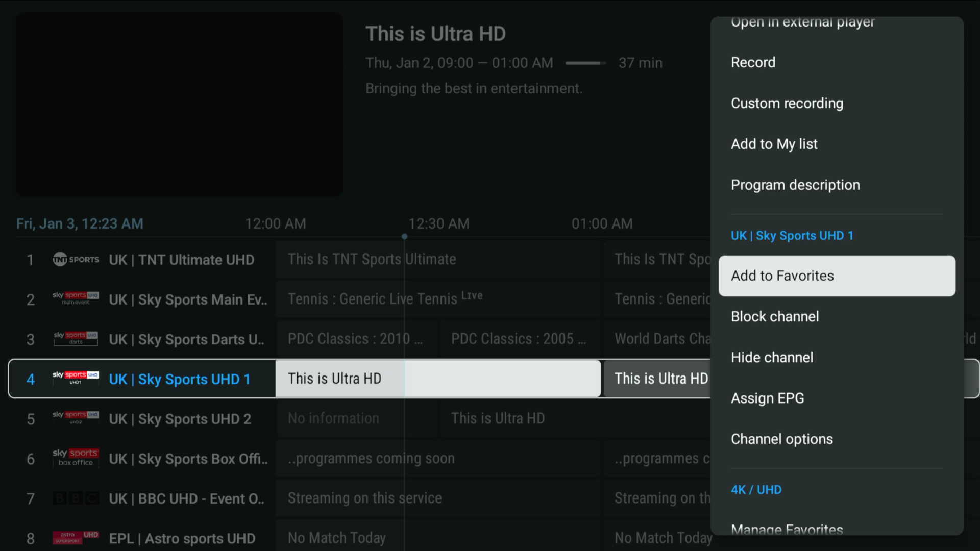Image resolution: width=980 pixels, height=551 pixels.
Task: Open Program description entry
Action: (795, 185)
